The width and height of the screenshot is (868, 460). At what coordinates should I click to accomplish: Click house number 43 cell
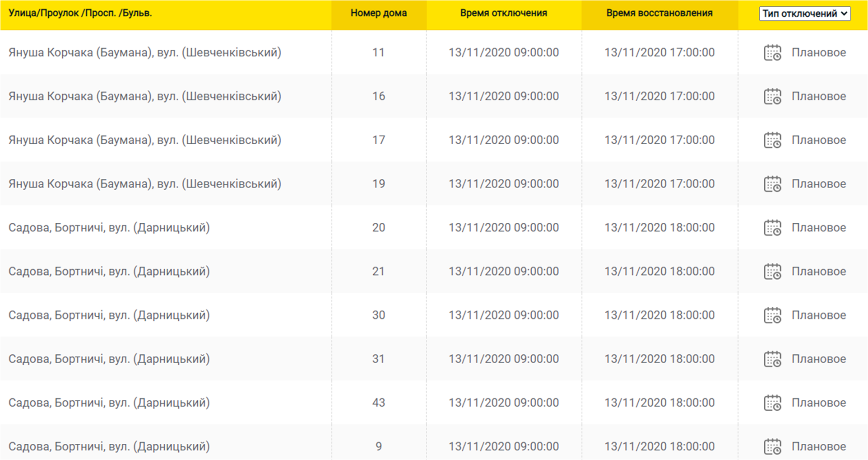pyautogui.click(x=378, y=403)
